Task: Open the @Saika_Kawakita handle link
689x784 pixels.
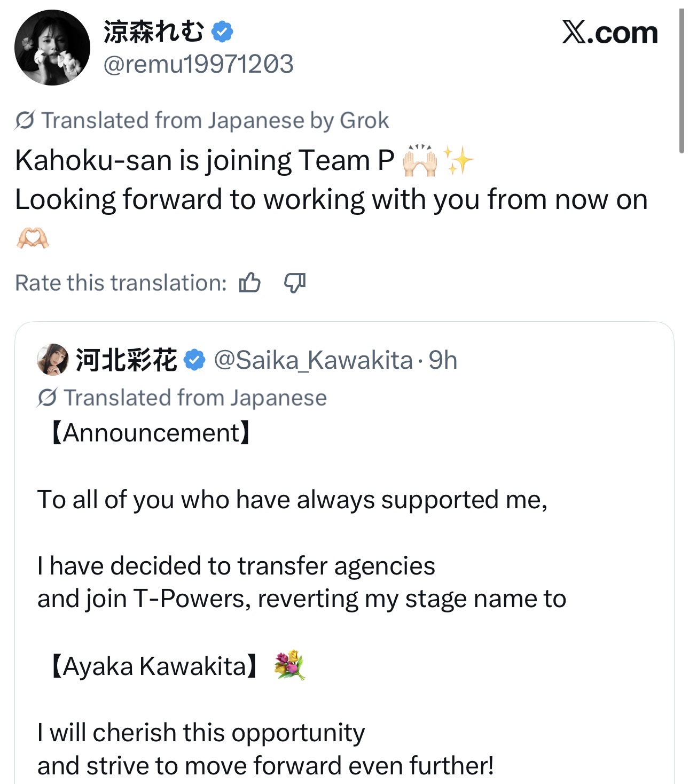Action: coord(313,360)
